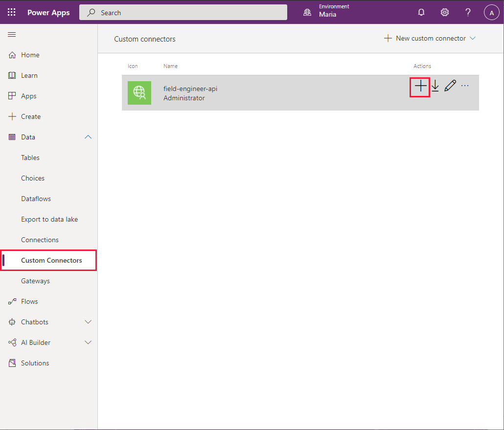Click Administrator text under field-engineer-api
Image resolution: width=504 pixels, height=430 pixels.
coord(184,98)
